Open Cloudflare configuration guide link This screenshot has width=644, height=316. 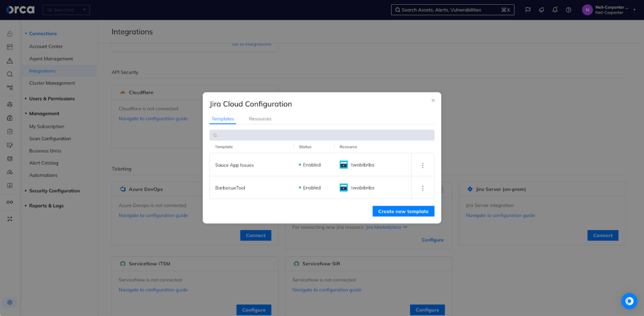[153, 119]
